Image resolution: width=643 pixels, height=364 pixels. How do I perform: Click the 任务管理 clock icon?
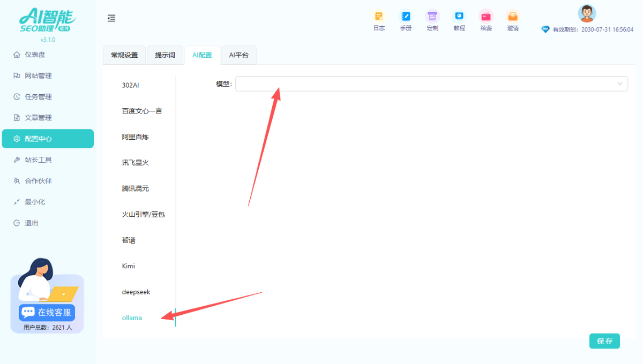[x=17, y=96]
